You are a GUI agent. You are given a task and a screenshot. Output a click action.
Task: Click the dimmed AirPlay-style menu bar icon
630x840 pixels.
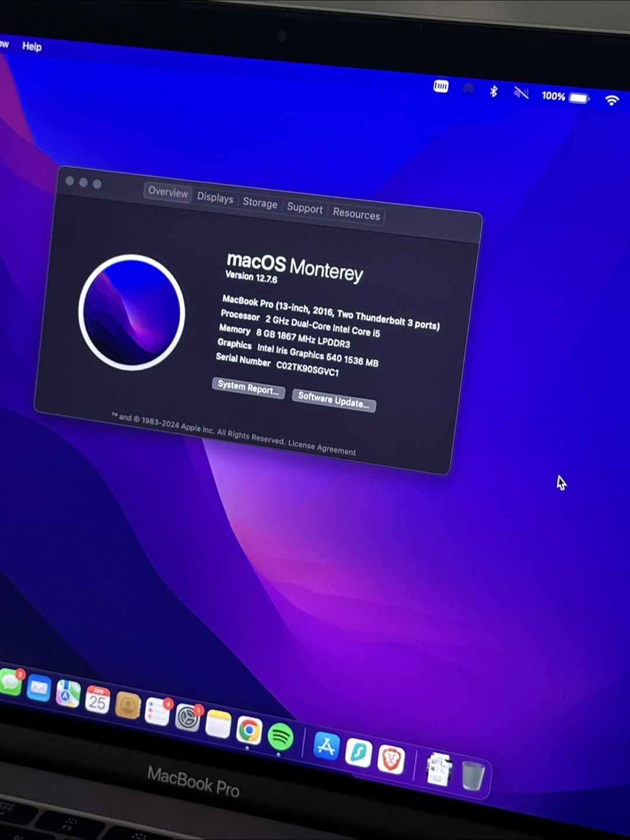(468, 89)
